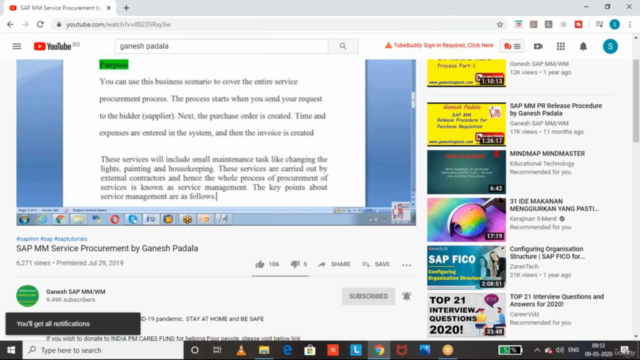Open the Ganesh SAP MM/WM channel name
Image resolution: width=640 pixels, height=360 pixels.
(76, 291)
